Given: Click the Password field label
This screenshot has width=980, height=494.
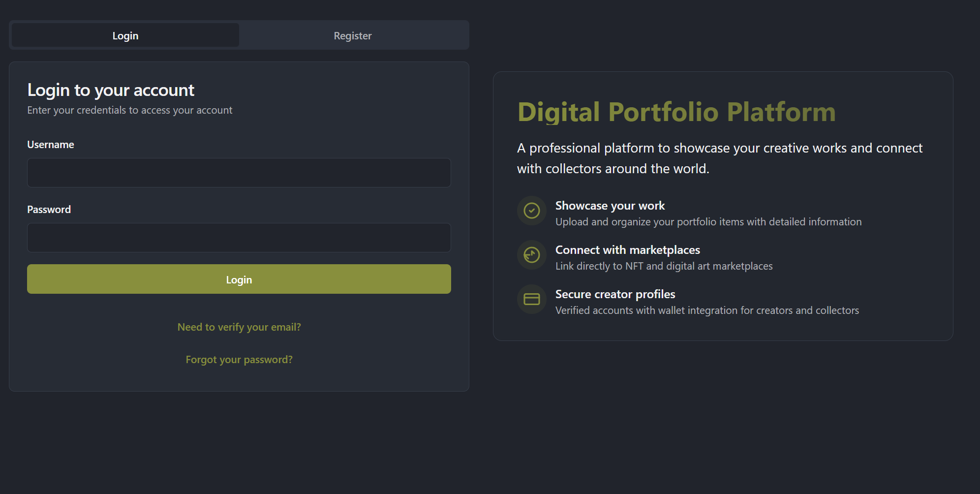Looking at the screenshot, I should click(x=49, y=210).
